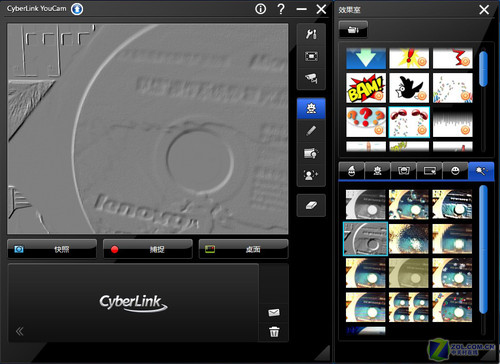Close the 效果室 effects room panel
The height and width of the screenshot is (364, 500).
click(484, 10)
